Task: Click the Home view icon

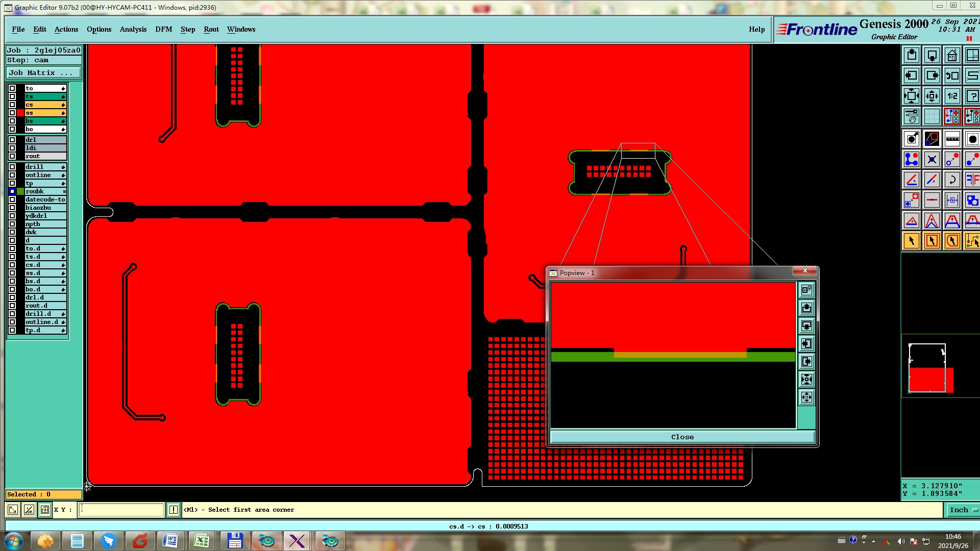Action: 952,55
